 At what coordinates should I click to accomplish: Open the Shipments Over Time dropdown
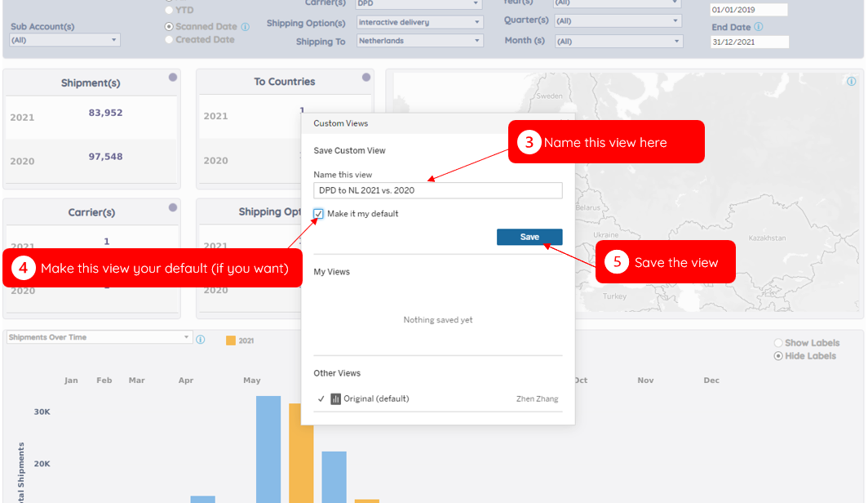point(99,336)
